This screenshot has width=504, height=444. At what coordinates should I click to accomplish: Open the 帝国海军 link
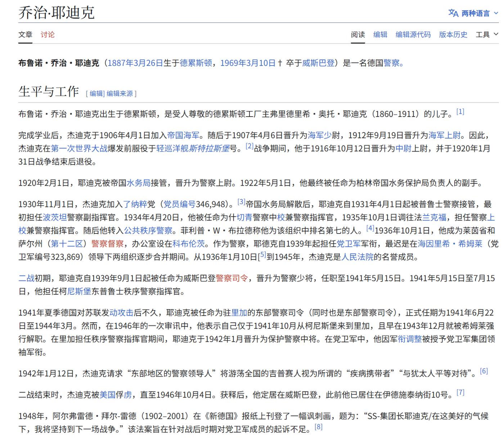(x=183, y=135)
